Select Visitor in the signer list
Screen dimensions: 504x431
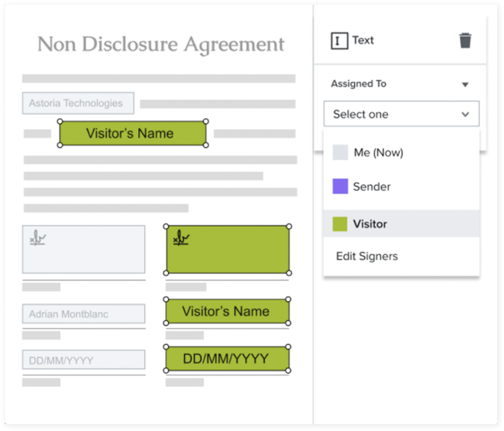pyautogui.click(x=370, y=224)
